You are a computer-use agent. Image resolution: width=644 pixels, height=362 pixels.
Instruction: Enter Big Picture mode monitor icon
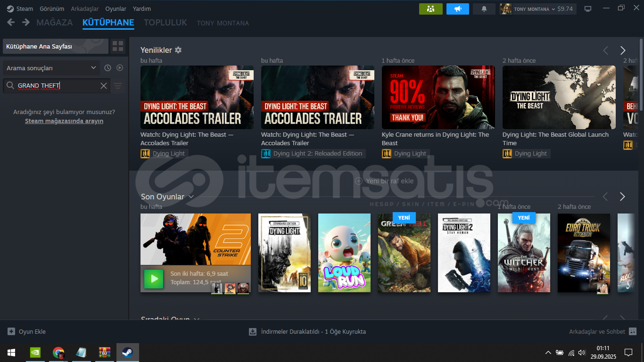click(588, 8)
